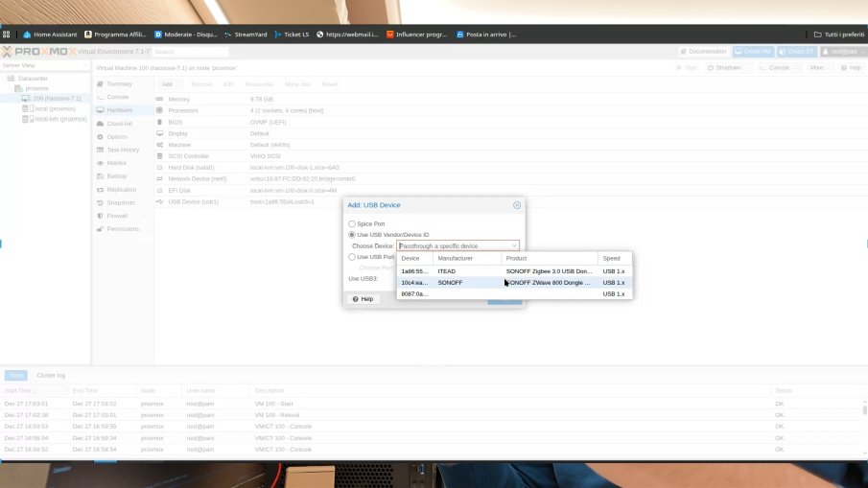Select Use USB Vendor/Device ID radio option
This screenshot has height=488, width=868.
coord(351,235)
